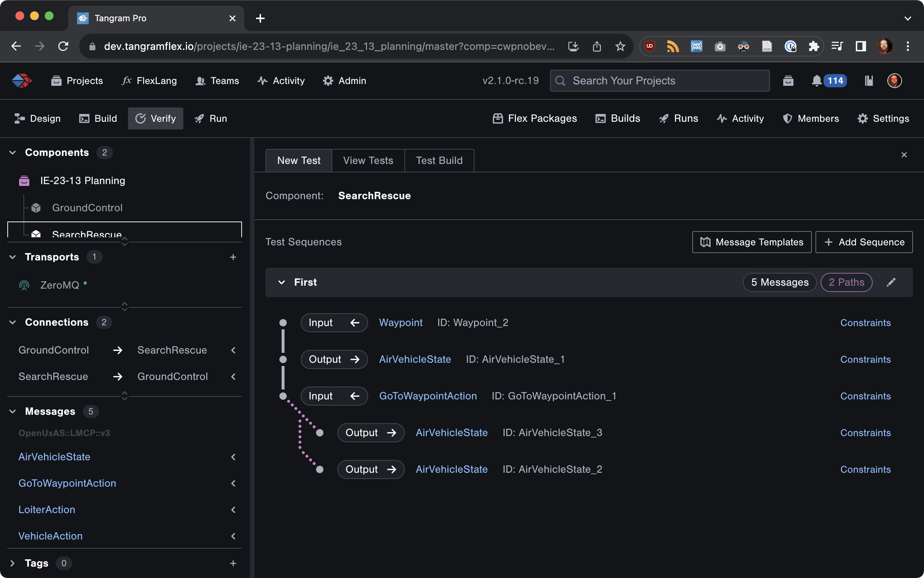
Task: Go back to the previous page
Action: click(16, 46)
